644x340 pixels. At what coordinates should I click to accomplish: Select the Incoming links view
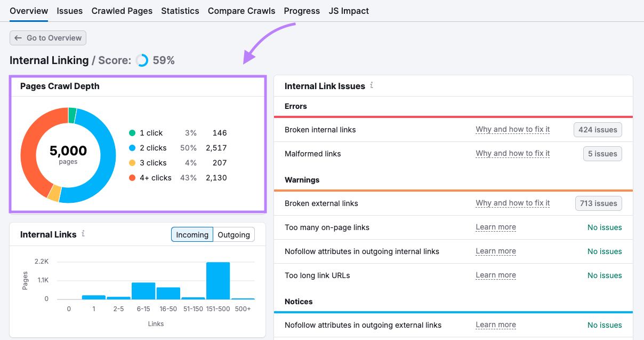click(x=192, y=234)
